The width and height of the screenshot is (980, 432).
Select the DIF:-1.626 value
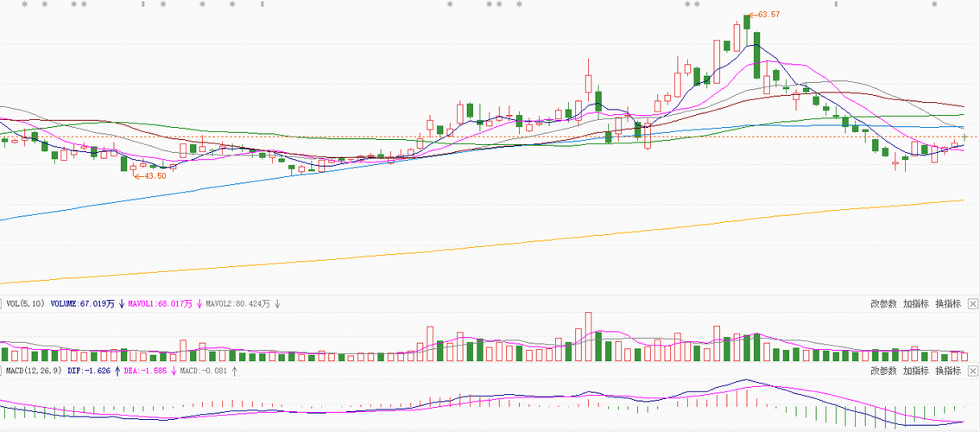pyautogui.click(x=89, y=371)
